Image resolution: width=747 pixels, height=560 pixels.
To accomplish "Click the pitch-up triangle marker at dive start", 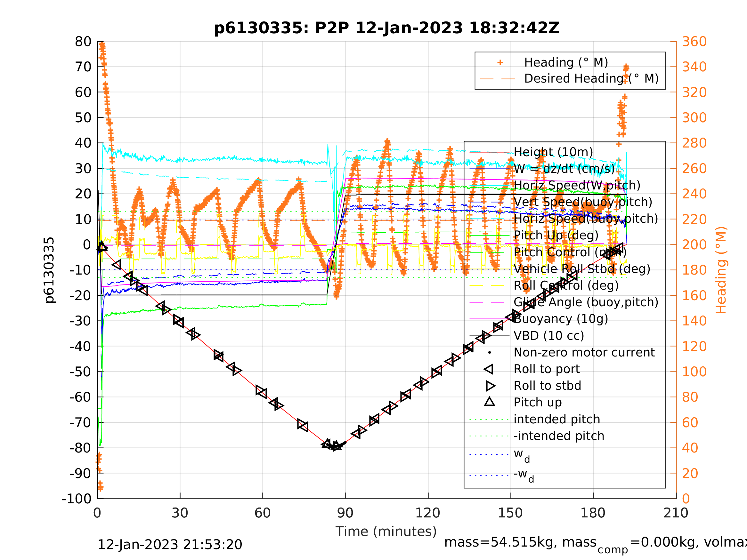I will (101, 246).
